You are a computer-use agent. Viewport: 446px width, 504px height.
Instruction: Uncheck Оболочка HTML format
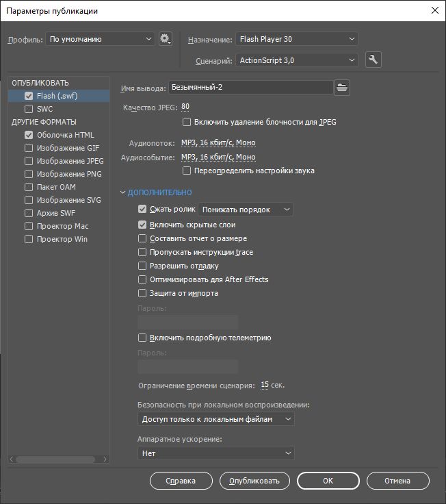(29, 135)
